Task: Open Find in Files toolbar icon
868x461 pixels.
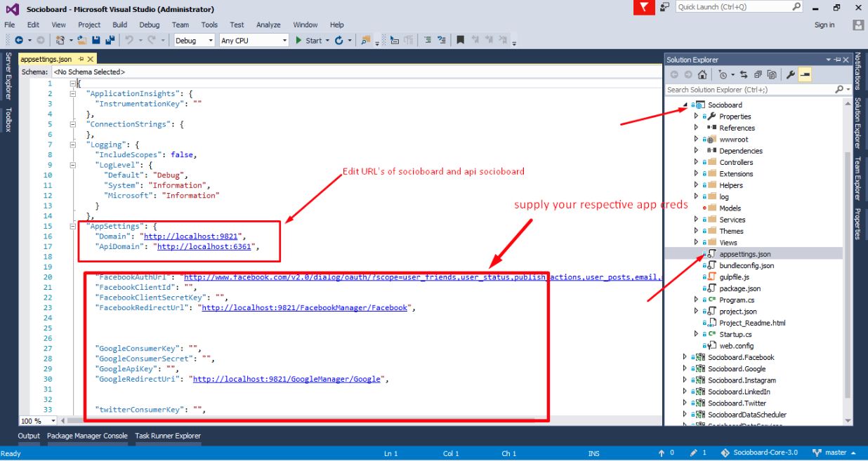Action: click(x=365, y=41)
